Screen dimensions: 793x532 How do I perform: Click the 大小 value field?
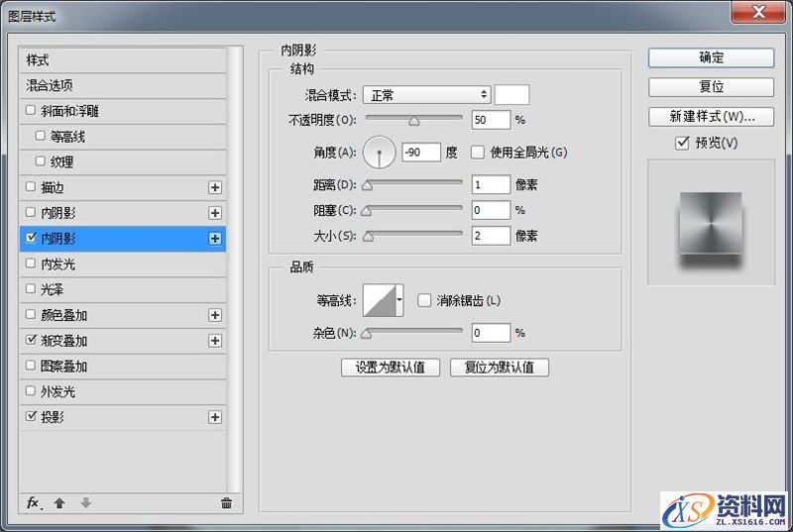[491, 236]
